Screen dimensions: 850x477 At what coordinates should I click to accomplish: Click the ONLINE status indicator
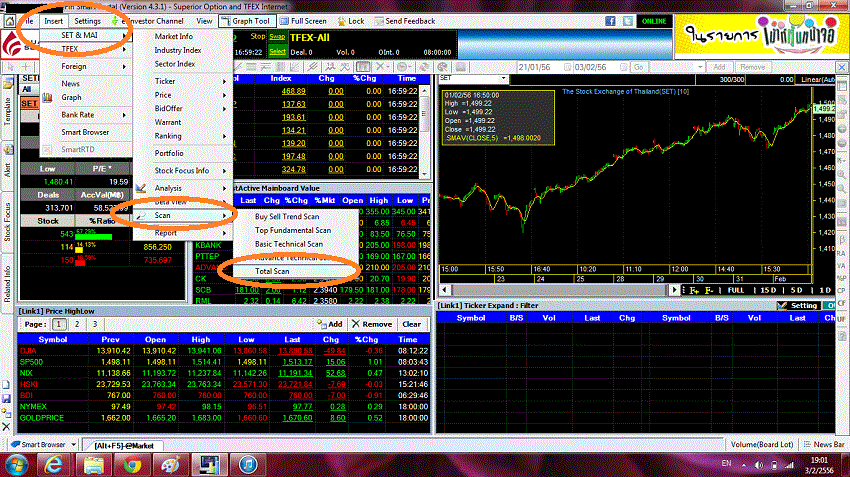click(654, 21)
